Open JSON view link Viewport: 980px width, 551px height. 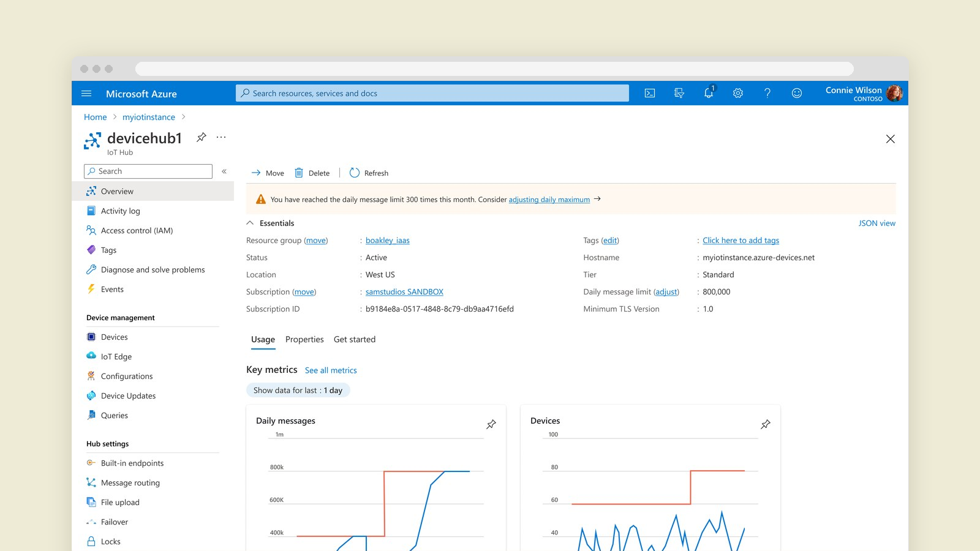pyautogui.click(x=876, y=223)
